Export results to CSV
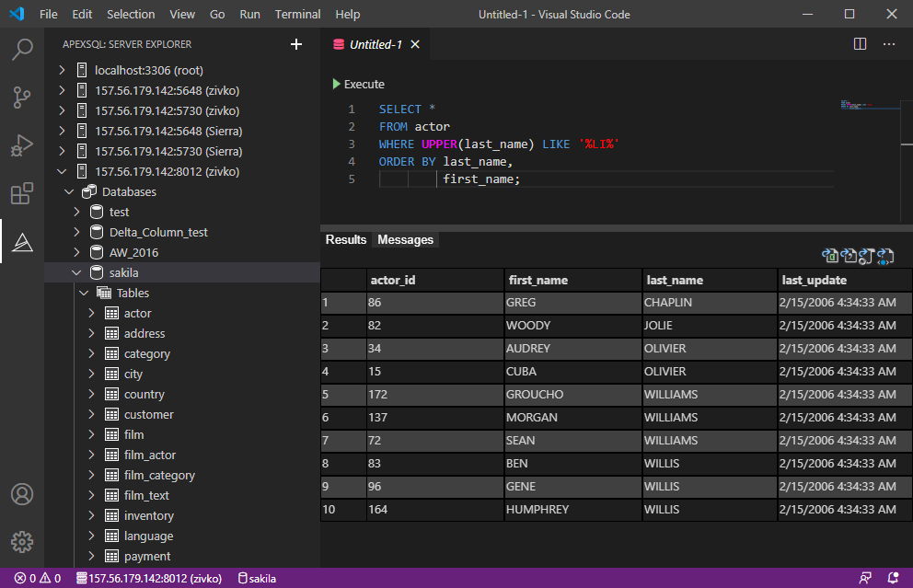The image size is (913, 588). (849, 256)
